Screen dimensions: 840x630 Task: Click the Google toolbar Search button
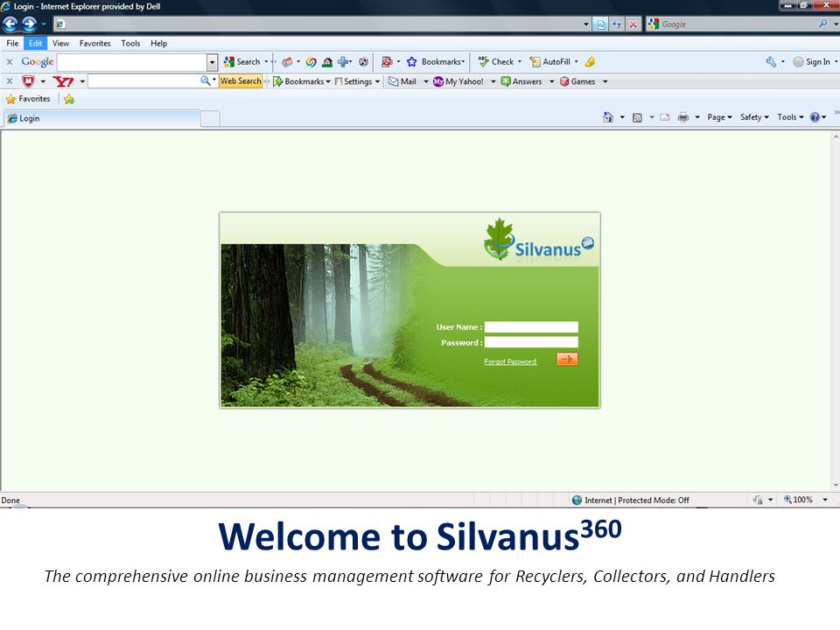[x=241, y=61]
